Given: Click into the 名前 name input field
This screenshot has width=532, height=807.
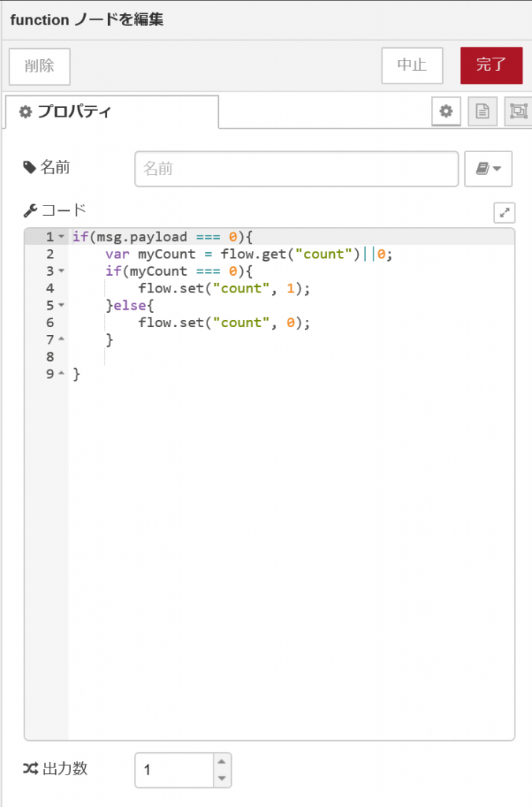Looking at the screenshot, I should click(296, 169).
